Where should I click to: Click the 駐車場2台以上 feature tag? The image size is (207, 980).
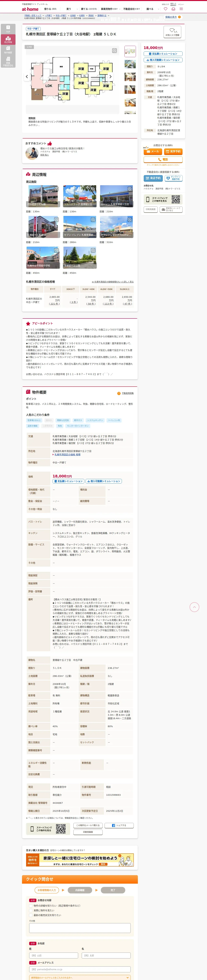tap(34, 420)
